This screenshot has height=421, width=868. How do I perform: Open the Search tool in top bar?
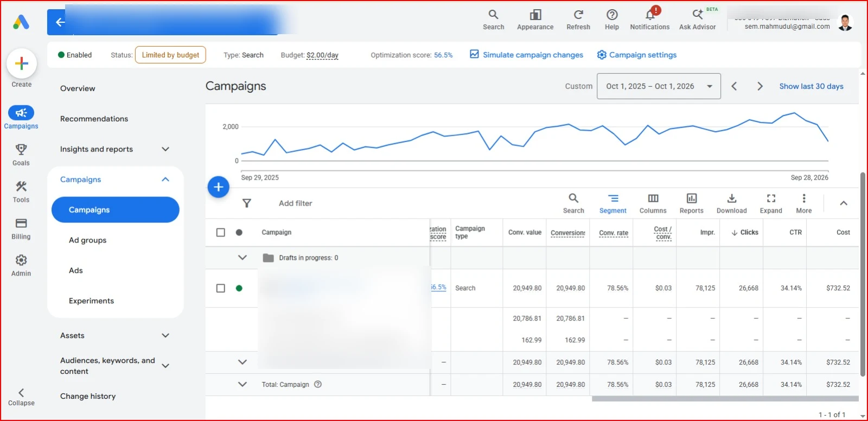493,20
